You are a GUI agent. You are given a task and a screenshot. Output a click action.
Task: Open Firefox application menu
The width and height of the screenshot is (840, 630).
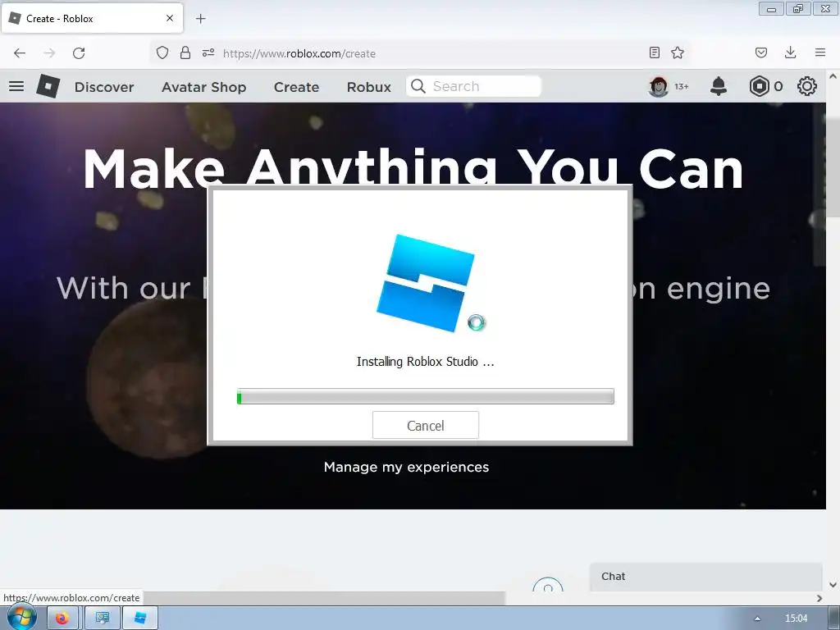click(x=820, y=52)
